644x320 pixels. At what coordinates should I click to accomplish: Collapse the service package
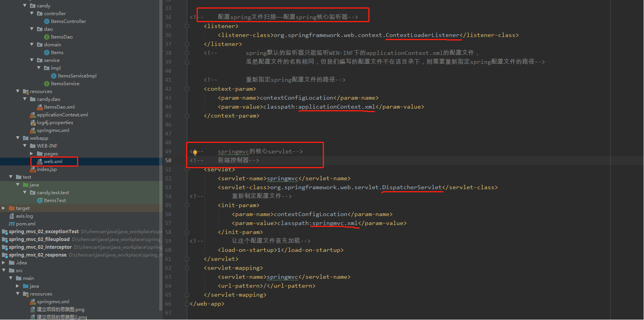pos(32,60)
